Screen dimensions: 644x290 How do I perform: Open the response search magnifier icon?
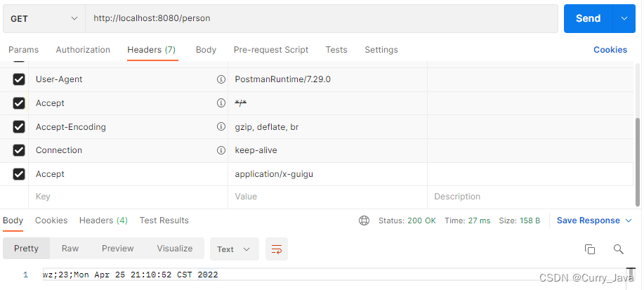point(618,249)
